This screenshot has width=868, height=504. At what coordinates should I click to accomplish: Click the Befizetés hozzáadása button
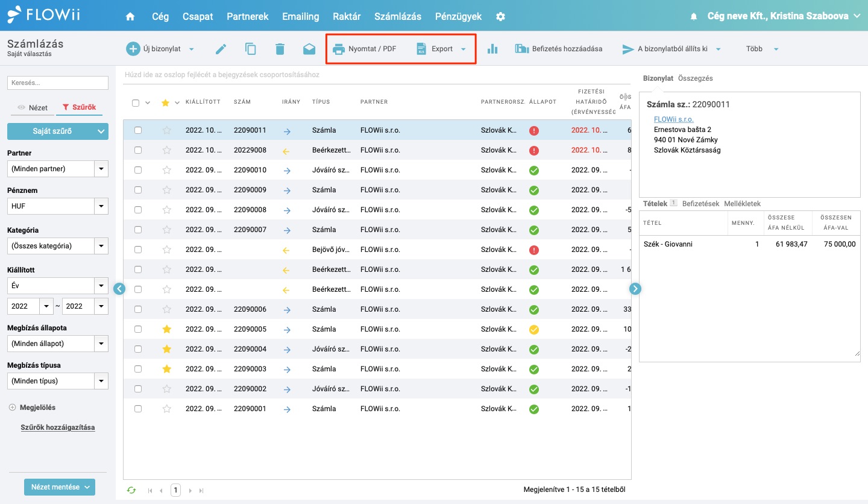(x=559, y=49)
